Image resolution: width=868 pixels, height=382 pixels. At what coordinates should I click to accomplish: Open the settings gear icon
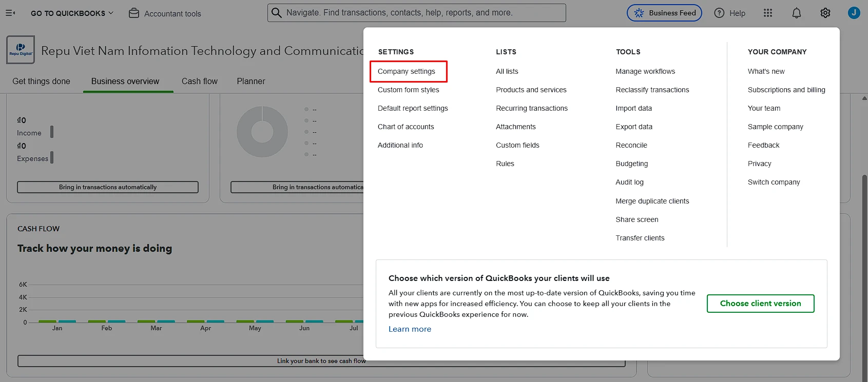tap(825, 13)
